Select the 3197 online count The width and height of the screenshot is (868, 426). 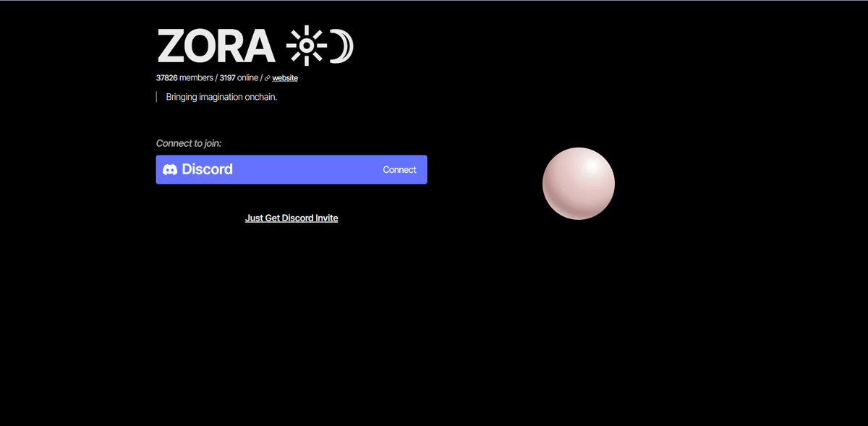point(227,78)
